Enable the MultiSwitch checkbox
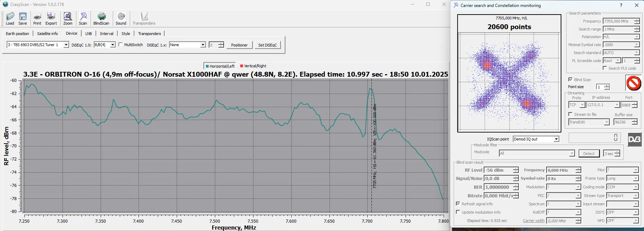This screenshot has width=644, height=231. (120, 45)
